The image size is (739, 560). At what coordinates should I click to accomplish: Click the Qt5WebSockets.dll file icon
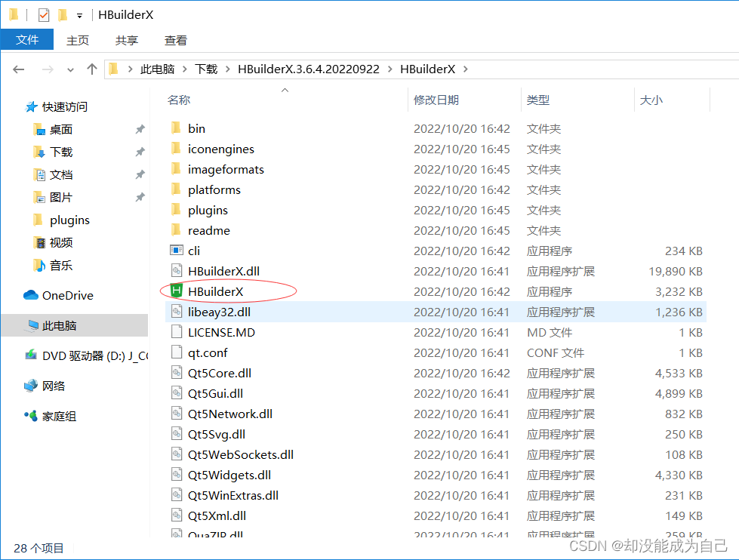pyautogui.click(x=177, y=454)
